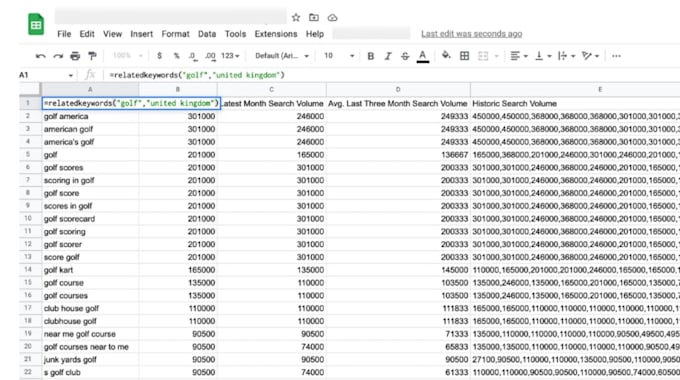Screen dimensions: 680x380
Task: Select the 'golf scorecard' cell
Action: [x=90, y=219]
